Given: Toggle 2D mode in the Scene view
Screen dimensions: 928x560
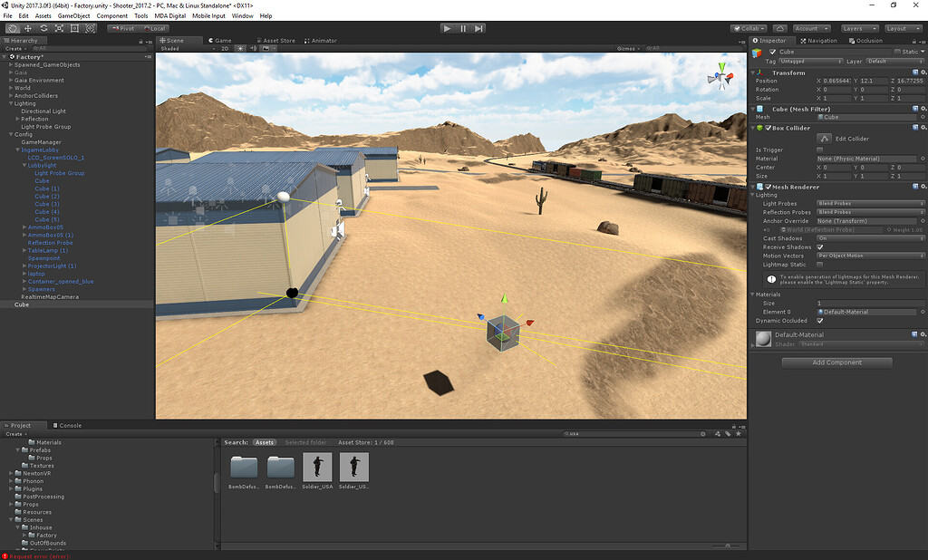Looking at the screenshot, I should 226,49.
